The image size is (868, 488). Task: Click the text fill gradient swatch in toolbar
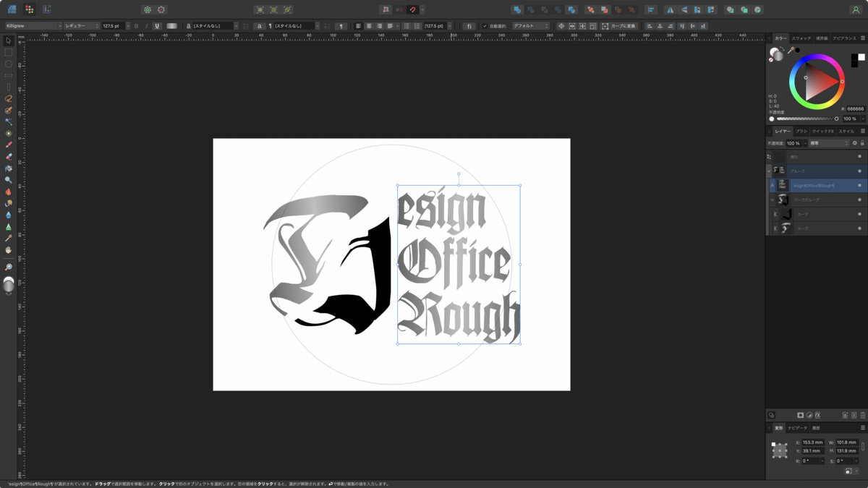[171, 26]
